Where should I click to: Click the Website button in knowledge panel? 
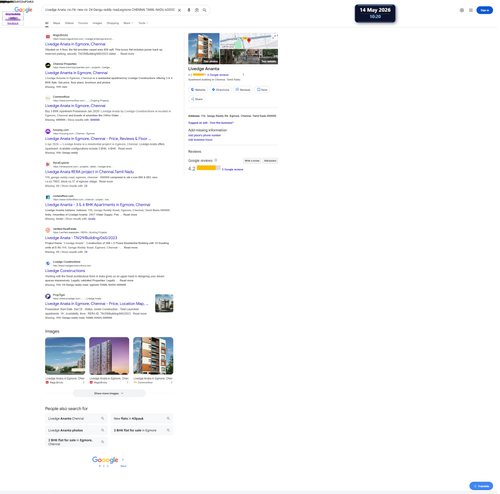(198, 90)
